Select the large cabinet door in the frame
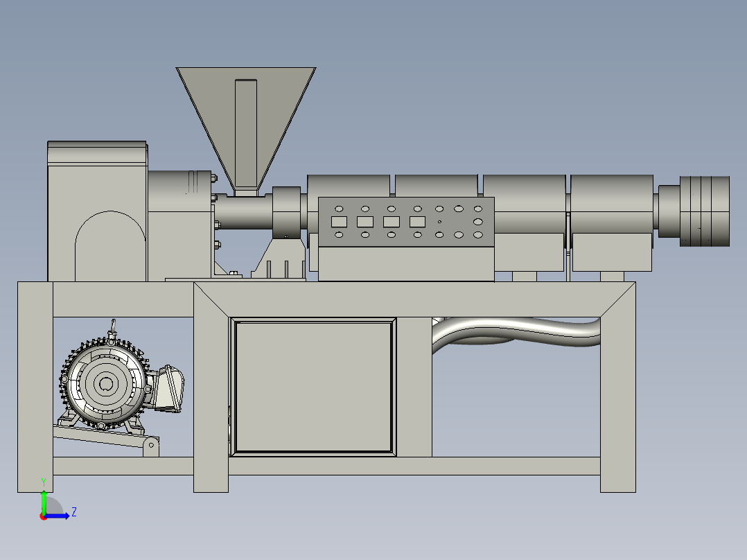The width and height of the screenshot is (747, 560). click(313, 387)
